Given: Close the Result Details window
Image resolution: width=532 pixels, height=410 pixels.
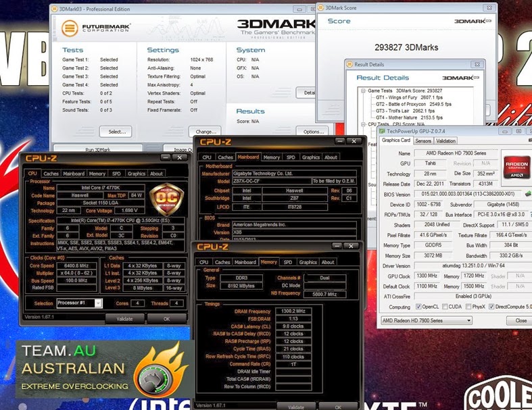Looking at the screenshot, I should [x=477, y=64].
